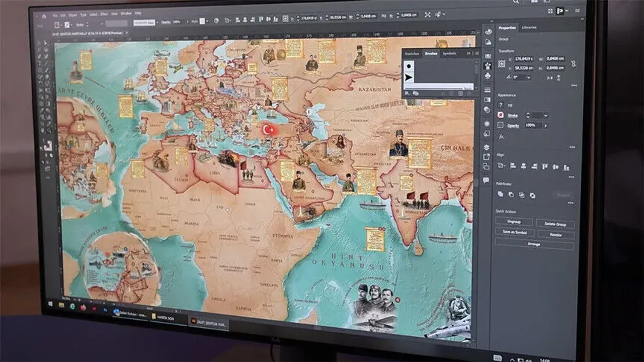Open more Transform options ellipsis
The height and width of the screenshot is (362, 644).
574,85
